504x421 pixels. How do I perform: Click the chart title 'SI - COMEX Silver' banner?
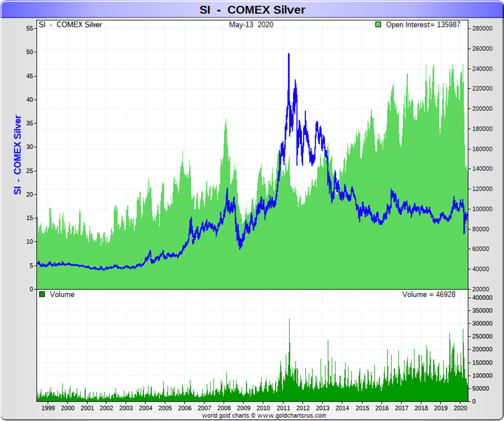[252, 10]
